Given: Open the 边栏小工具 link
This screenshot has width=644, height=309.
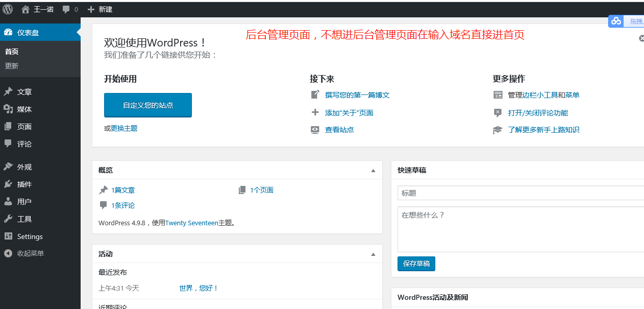Looking at the screenshot, I should click(540, 95).
